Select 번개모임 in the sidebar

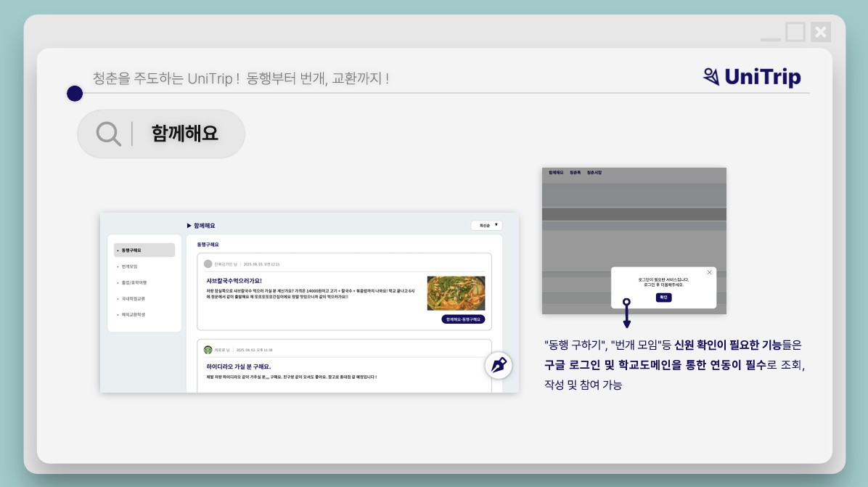pyautogui.click(x=129, y=266)
